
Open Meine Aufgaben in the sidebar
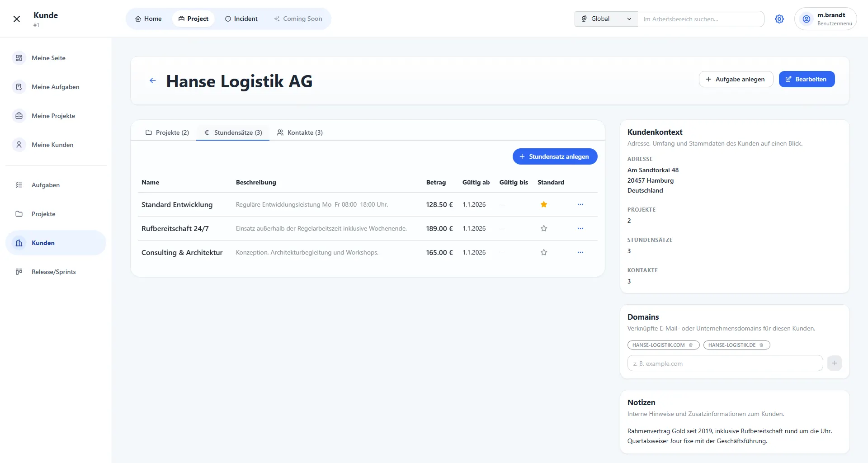click(x=56, y=87)
